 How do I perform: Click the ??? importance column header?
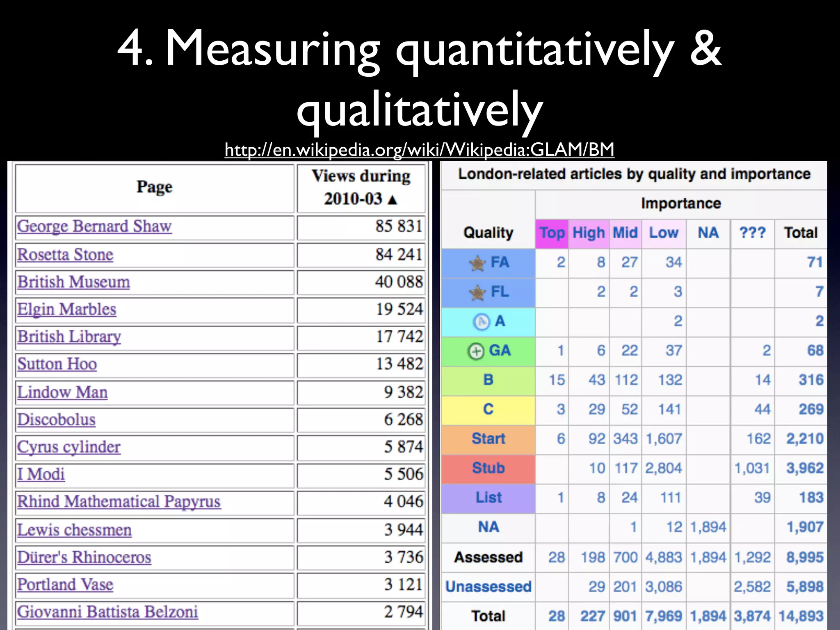click(x=752, y=233)
